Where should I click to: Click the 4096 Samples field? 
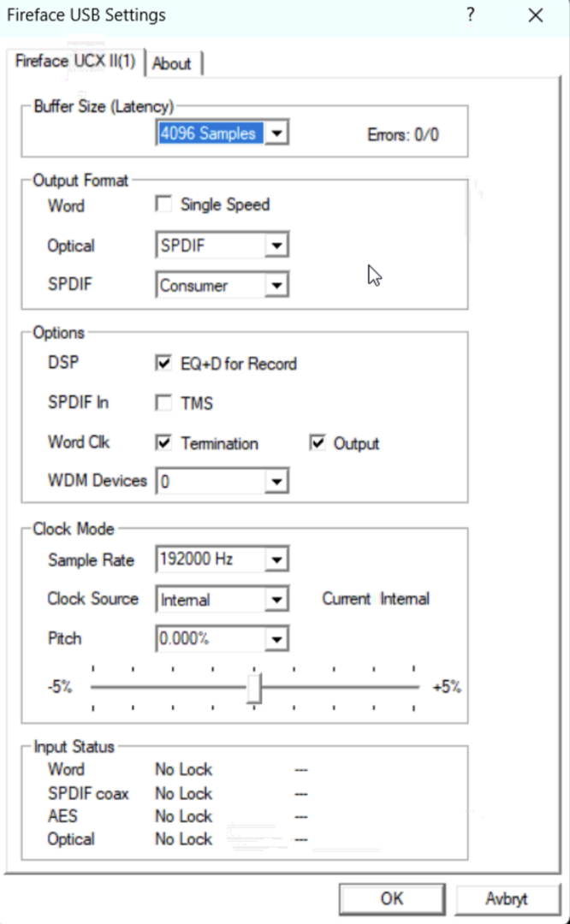(x=209, y=133)
